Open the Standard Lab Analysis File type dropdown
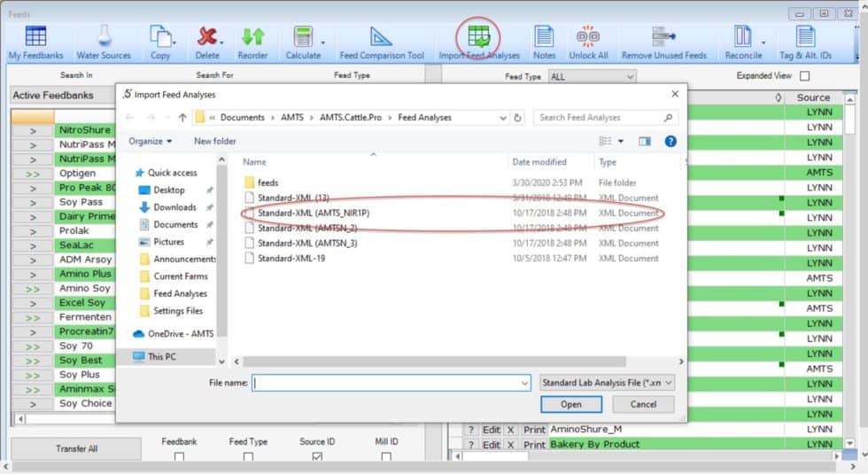The height and width of the screenshot is (474, 868). coord(608,383)
